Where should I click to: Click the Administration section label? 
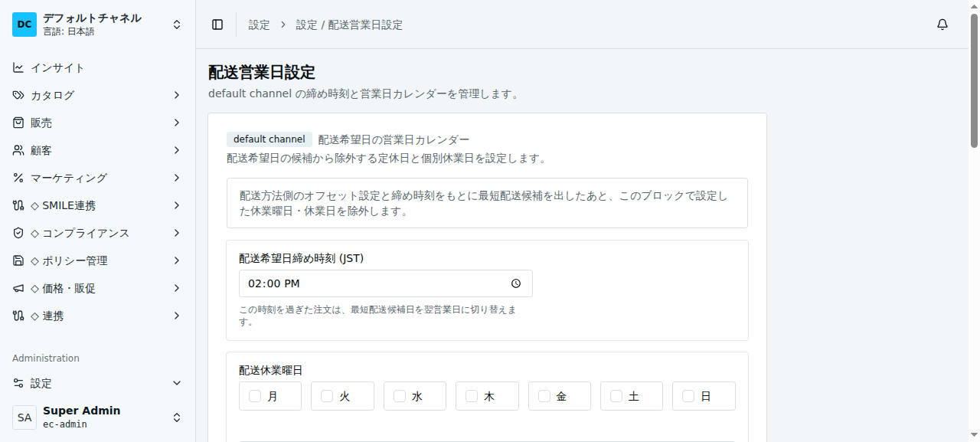(x=46, y=358)
